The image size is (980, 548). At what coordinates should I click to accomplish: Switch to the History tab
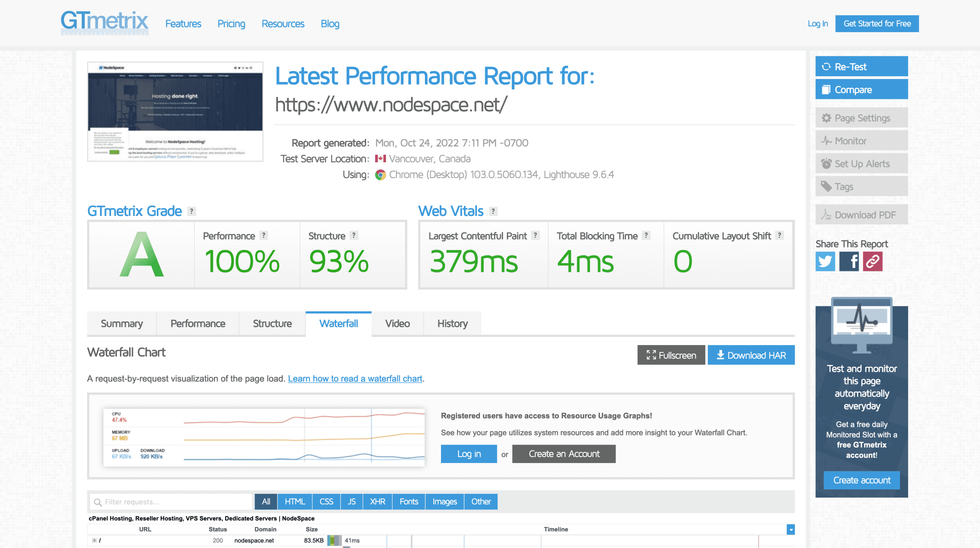(x=452, y=324)
